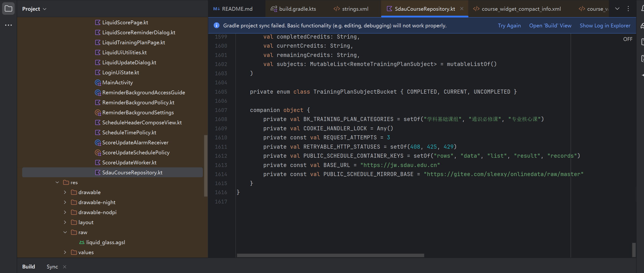Click the icon beside ReminderBackgroundSettings

click(x=98, y=113)
